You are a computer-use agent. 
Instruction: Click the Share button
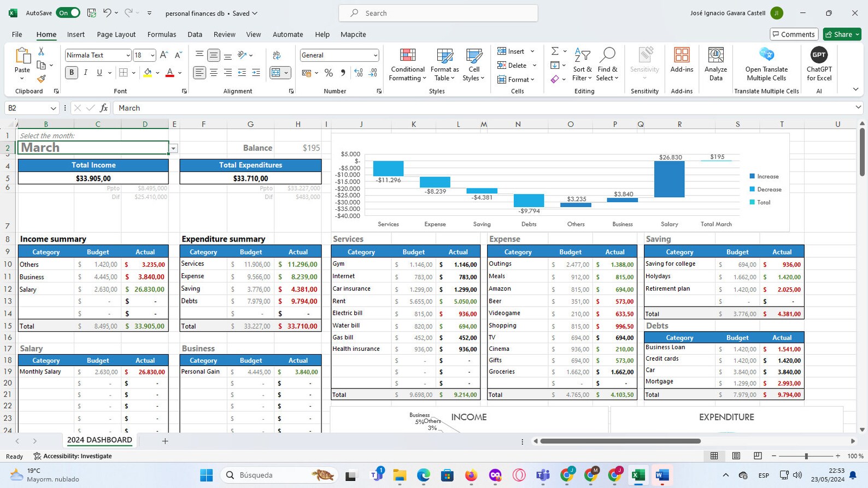(842, 34)
